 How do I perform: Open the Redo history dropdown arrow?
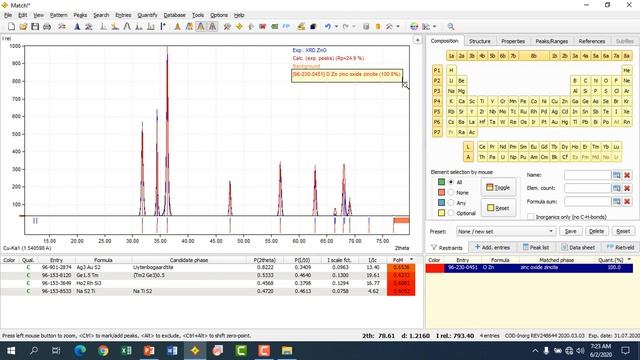tap(354, 27)
